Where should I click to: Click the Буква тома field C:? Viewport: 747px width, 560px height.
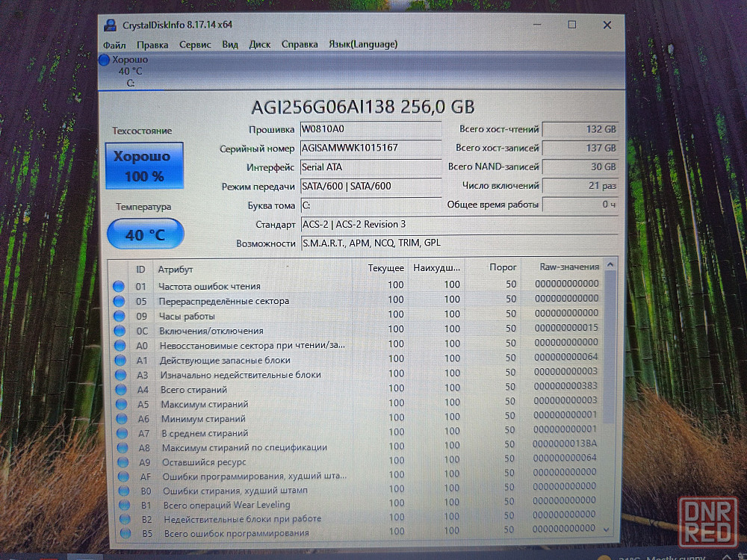click(x=371, y=205)
